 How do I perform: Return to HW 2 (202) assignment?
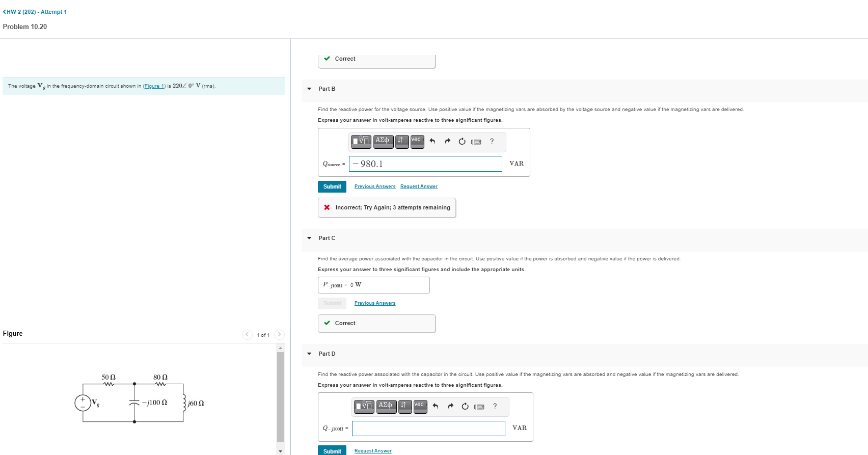pyautogui.click(x=35, y=12)
